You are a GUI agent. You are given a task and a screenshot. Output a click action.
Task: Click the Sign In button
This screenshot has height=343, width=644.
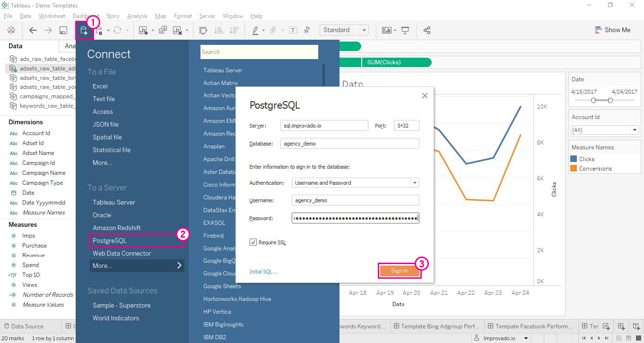[x=400, y=271]
